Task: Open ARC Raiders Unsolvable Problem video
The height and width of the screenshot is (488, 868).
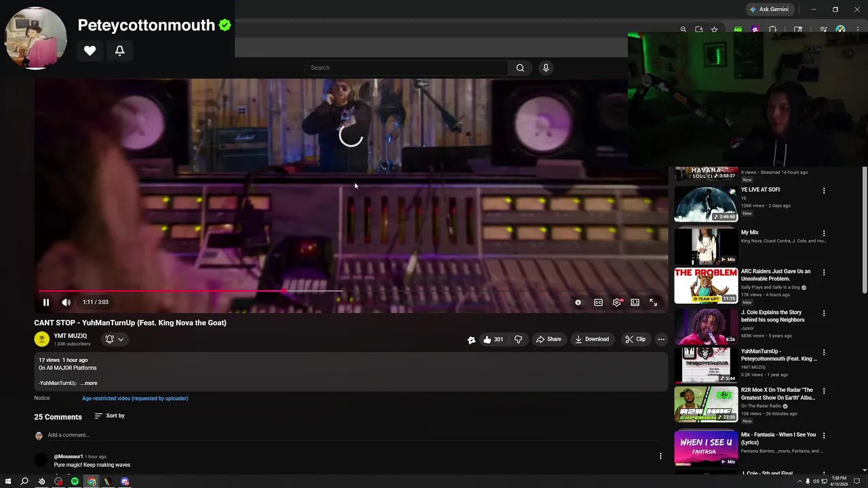Action: click(x=705, y=285)
